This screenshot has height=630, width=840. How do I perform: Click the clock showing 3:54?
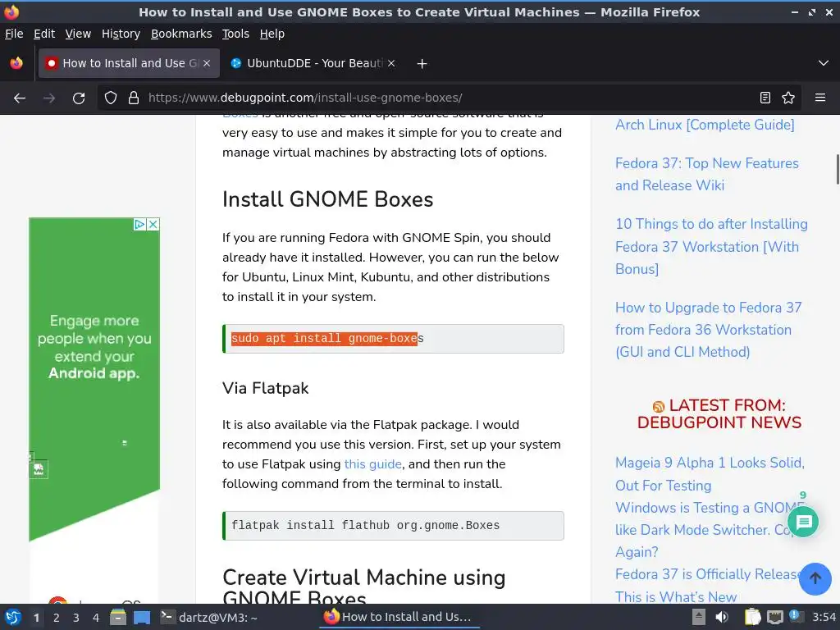click(x=824, y=617)
